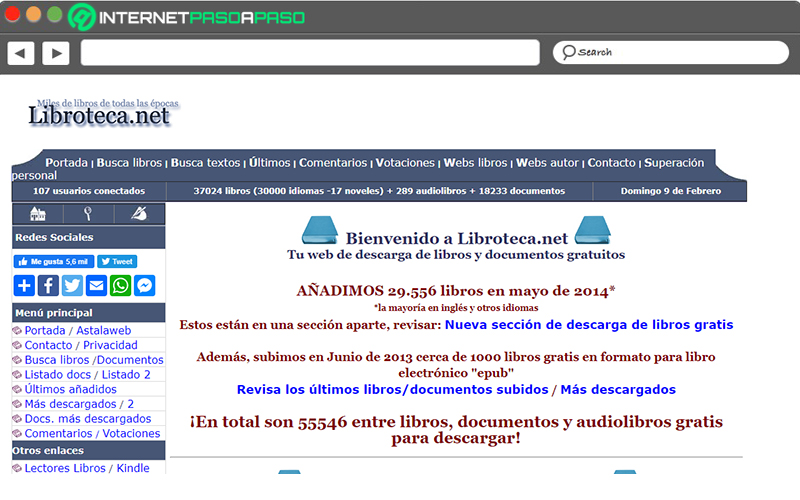Click the left blue book icon

pos(320,230)
